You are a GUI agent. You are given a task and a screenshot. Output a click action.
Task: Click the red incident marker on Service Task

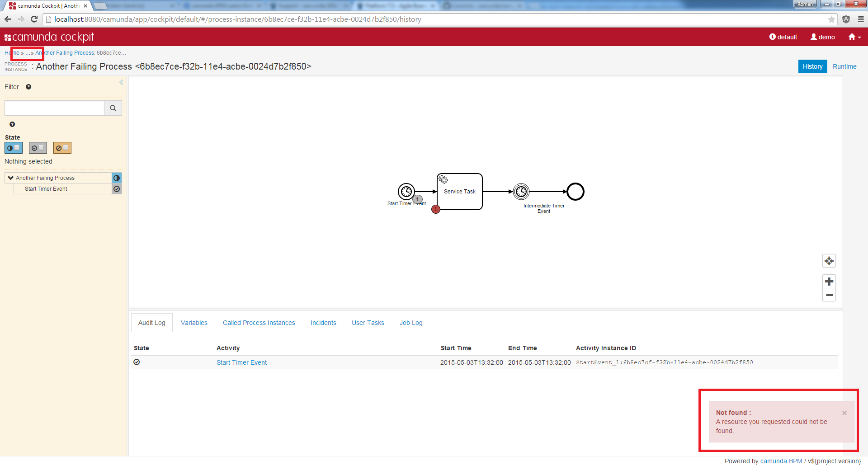tap(435, 209)
